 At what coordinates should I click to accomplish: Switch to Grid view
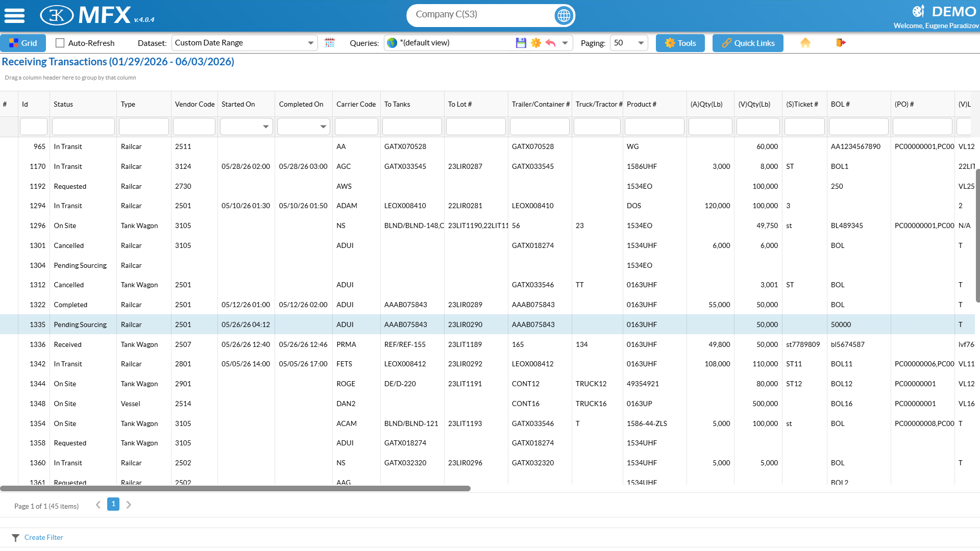point(23,43)
